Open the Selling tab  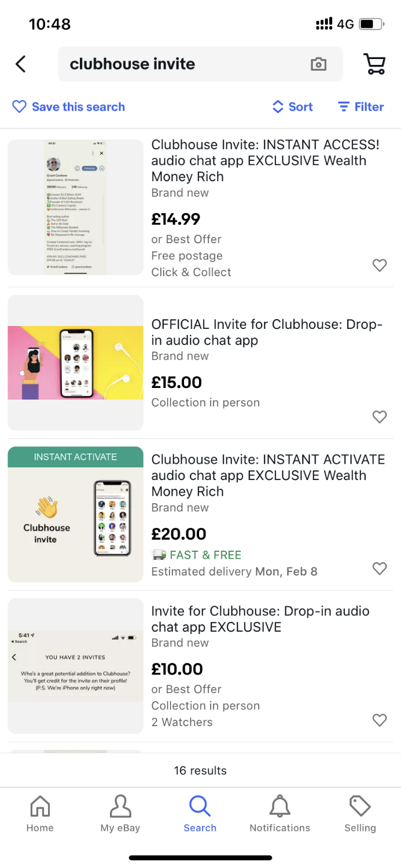360,814
